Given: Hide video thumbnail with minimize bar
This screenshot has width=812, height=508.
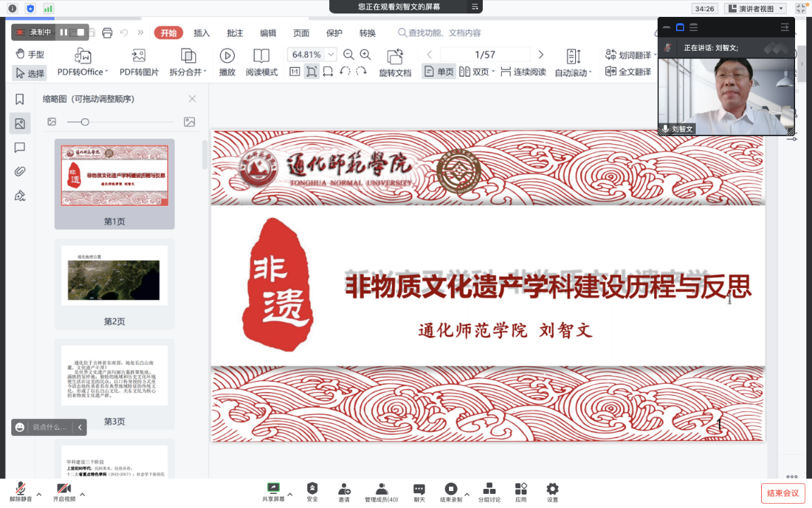Looking at the screenshot, I should [667, 27].
